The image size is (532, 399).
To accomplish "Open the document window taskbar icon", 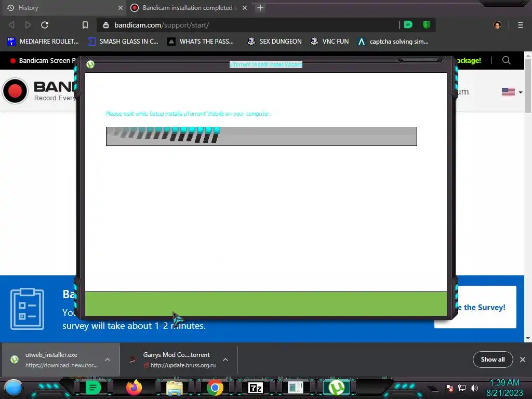I will (x=296, y=388).
